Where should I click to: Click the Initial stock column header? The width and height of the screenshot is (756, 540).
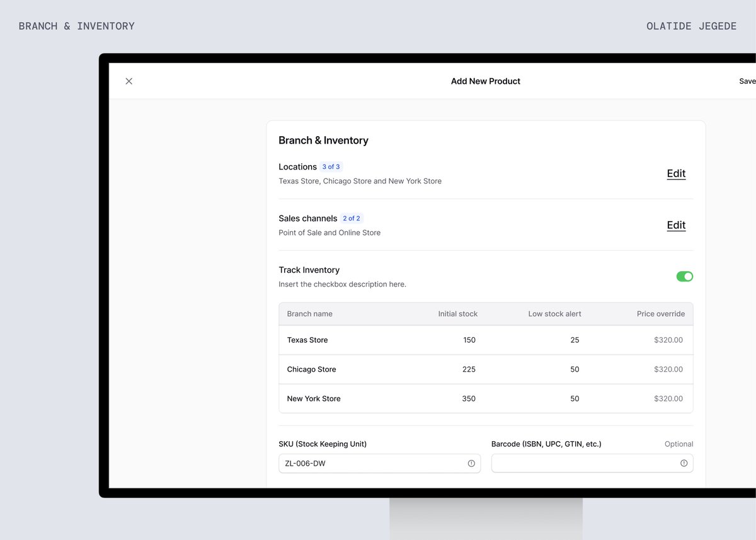[x=458, y=314]
